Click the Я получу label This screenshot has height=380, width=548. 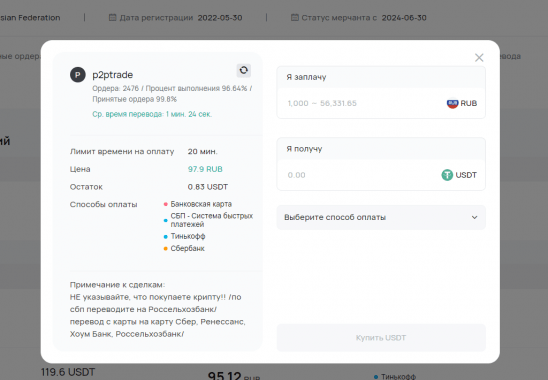tap(304, 149)
